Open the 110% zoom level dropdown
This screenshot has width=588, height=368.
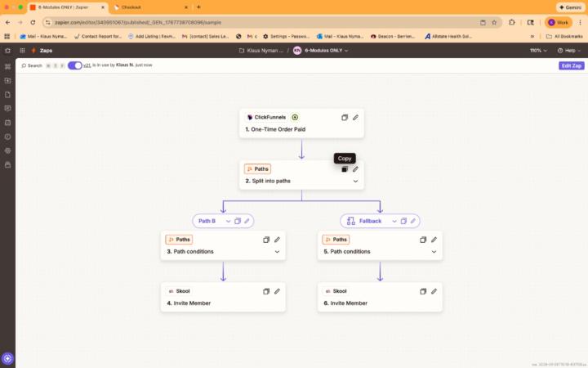[539, 51]
